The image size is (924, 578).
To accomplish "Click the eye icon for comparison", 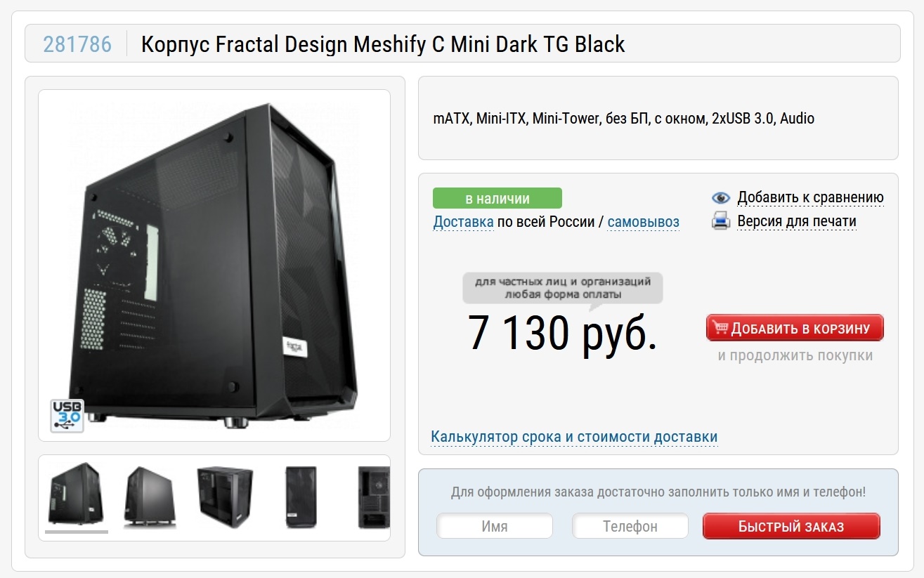I will pos(721,198).
